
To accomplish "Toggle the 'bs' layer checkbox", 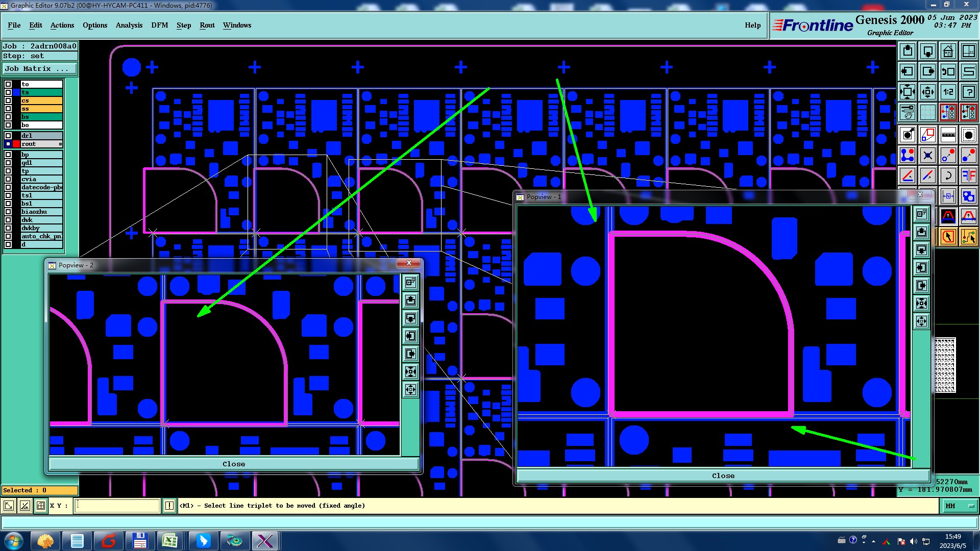I will pos(8,117).
